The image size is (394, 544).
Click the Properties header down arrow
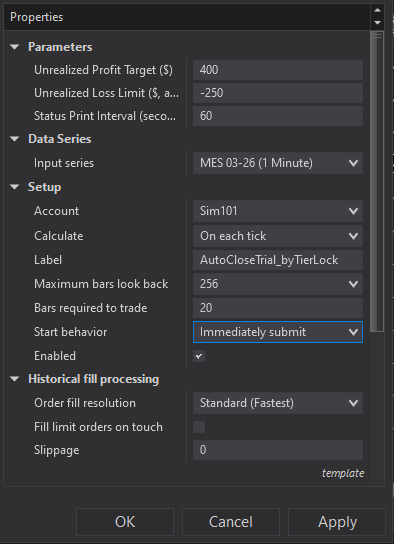[x=377, y=23]
